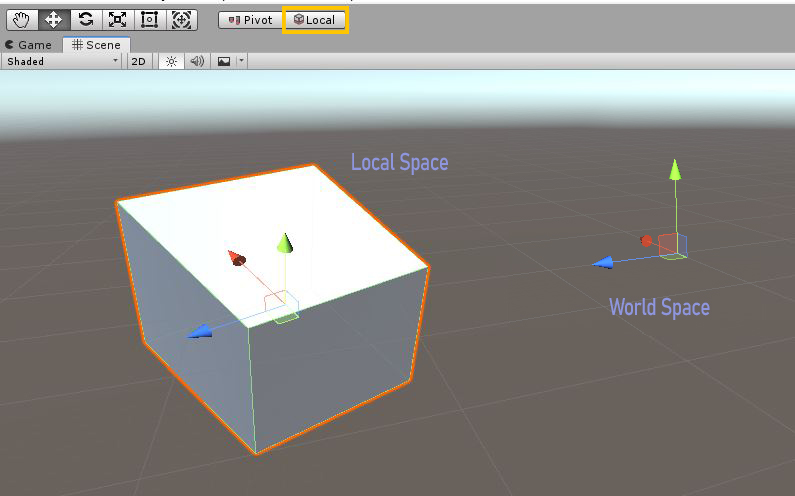Select the Scale tool
795x496 pixels.
(x=118, y=20)
